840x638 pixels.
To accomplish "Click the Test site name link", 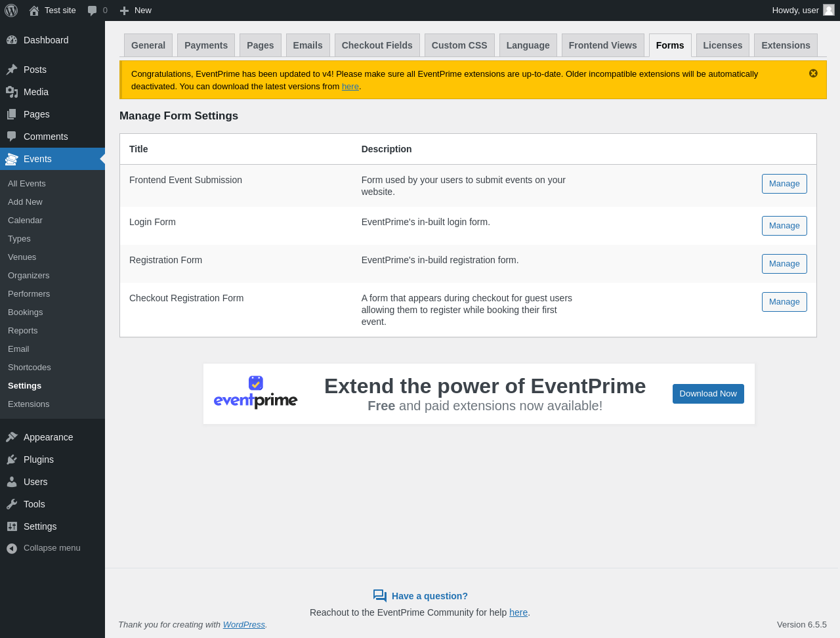I will coord(60,11).
